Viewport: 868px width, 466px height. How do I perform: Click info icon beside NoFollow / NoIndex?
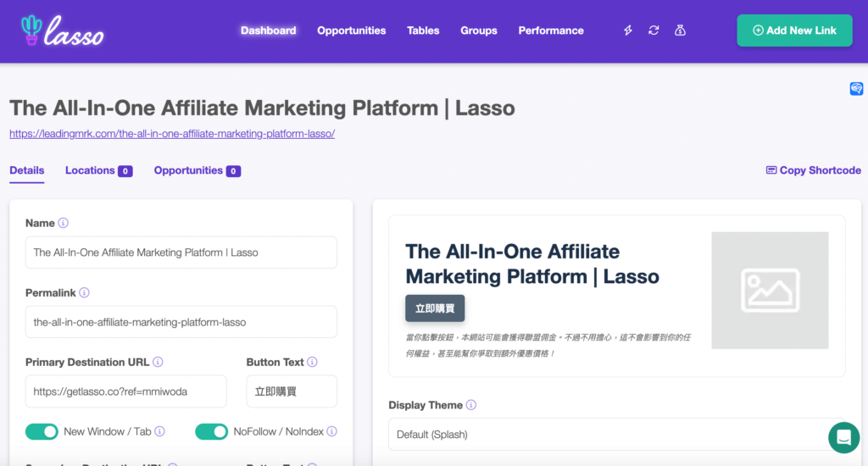[331, 431]
